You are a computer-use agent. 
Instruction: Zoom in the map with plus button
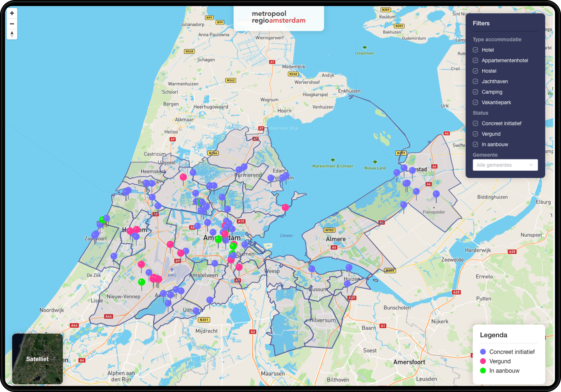pos(12,13)
